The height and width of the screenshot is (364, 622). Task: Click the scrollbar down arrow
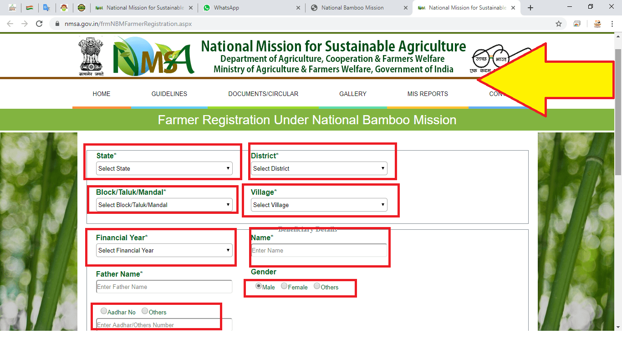pyautogui.click(x=618, y=327)
